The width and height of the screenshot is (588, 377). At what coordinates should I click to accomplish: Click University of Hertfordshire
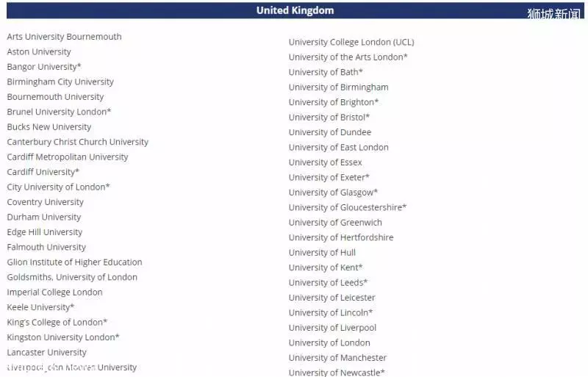(x=341, y=237)
